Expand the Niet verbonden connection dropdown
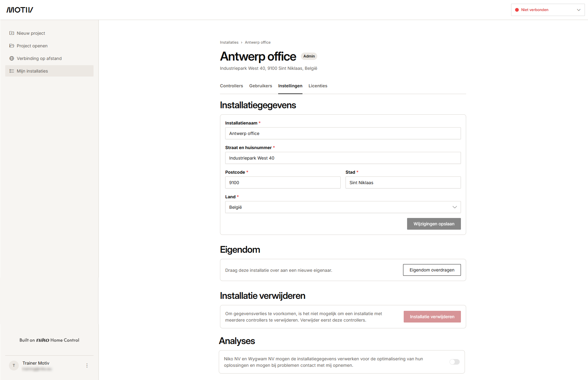Viewport: 588px width, 380px height. tap(548, 10)
